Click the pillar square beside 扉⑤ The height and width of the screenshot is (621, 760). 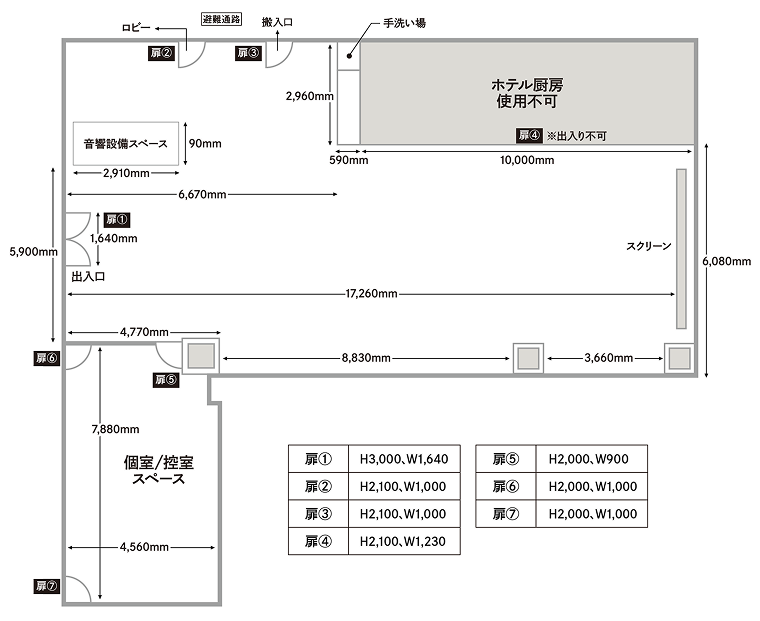(201, 356)
